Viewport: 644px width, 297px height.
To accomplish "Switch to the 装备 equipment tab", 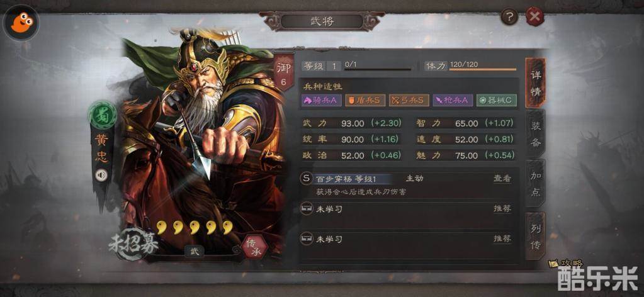I will pos(536,133).
